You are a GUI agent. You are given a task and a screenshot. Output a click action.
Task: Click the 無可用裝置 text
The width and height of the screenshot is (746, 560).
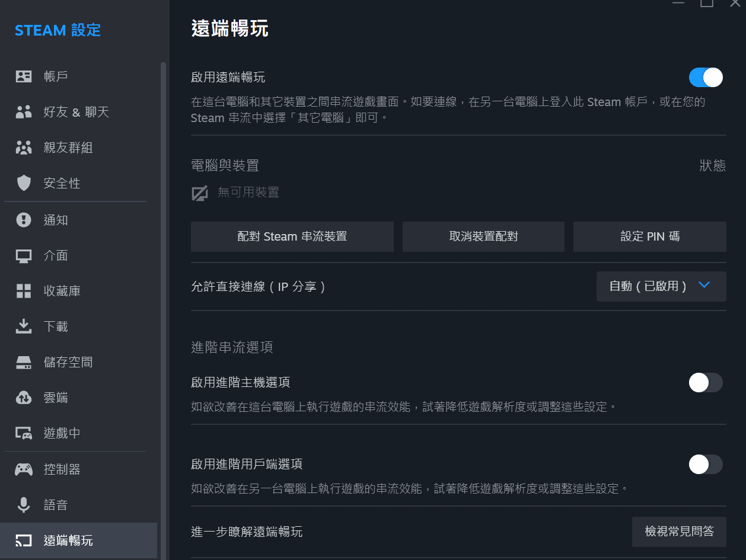click(248, 192)
